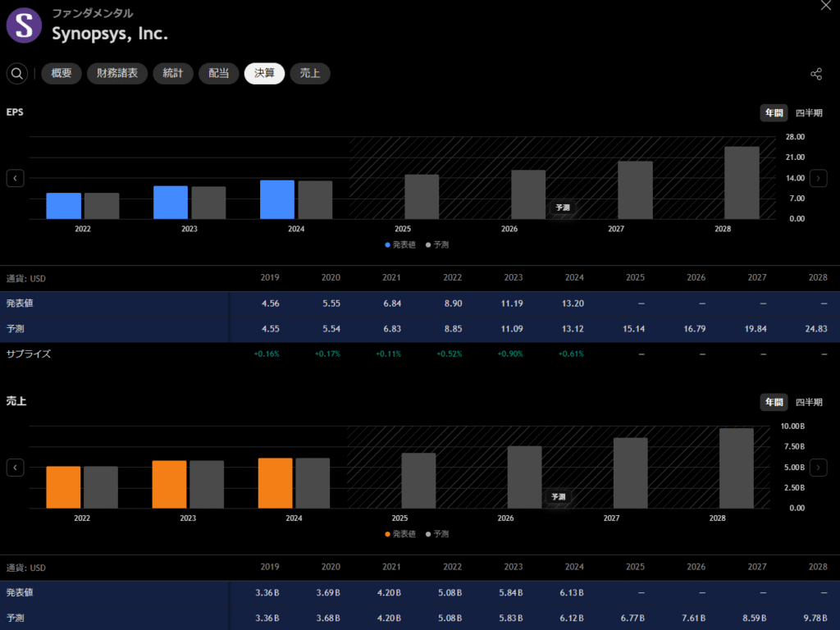Click the 予測 label on 売上 chart
The width and height of the screenshot is (840, 630).
coord(558,496)
